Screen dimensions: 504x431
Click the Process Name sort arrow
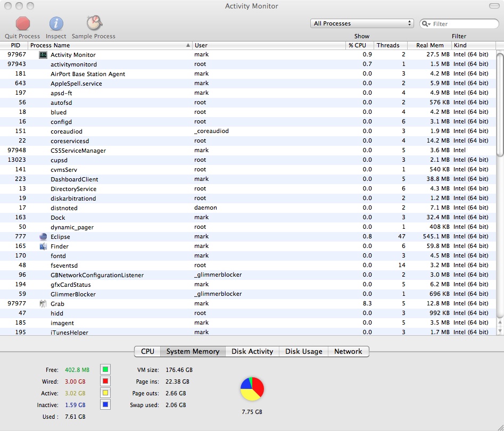tap(188, 45)
